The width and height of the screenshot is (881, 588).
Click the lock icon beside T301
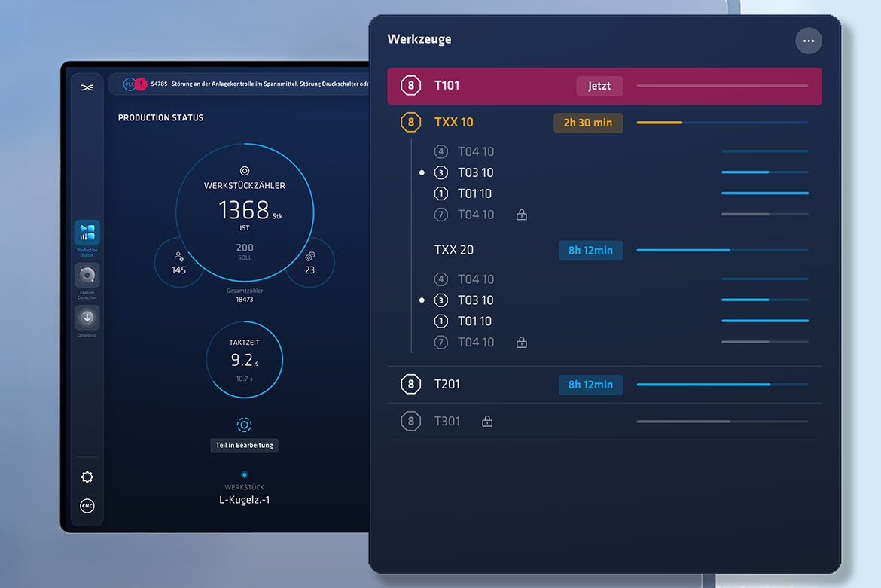(x=487, y=422)
